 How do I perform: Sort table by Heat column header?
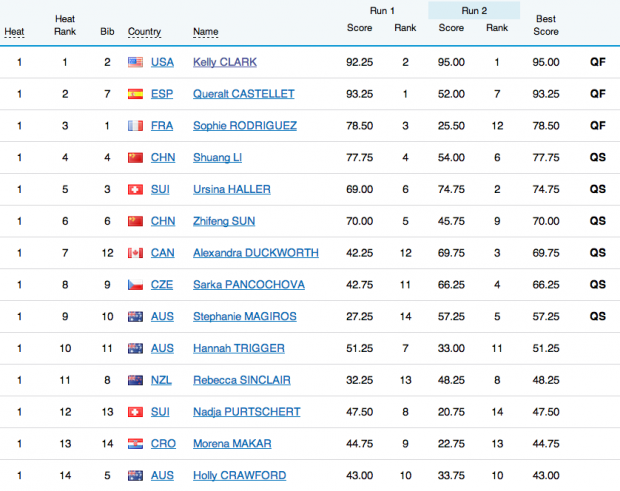(15, 31)
